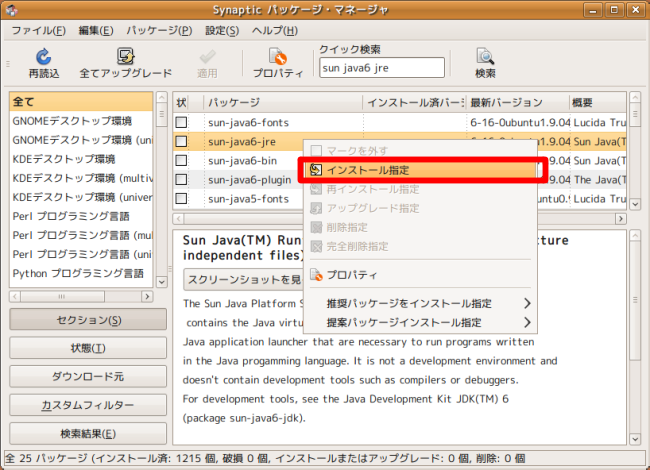This screenshot has width=650, height=470.
Task: Toggle checkbox for sun-java5-fonts package
Action: pyautogui.click(x=181, y=198)
